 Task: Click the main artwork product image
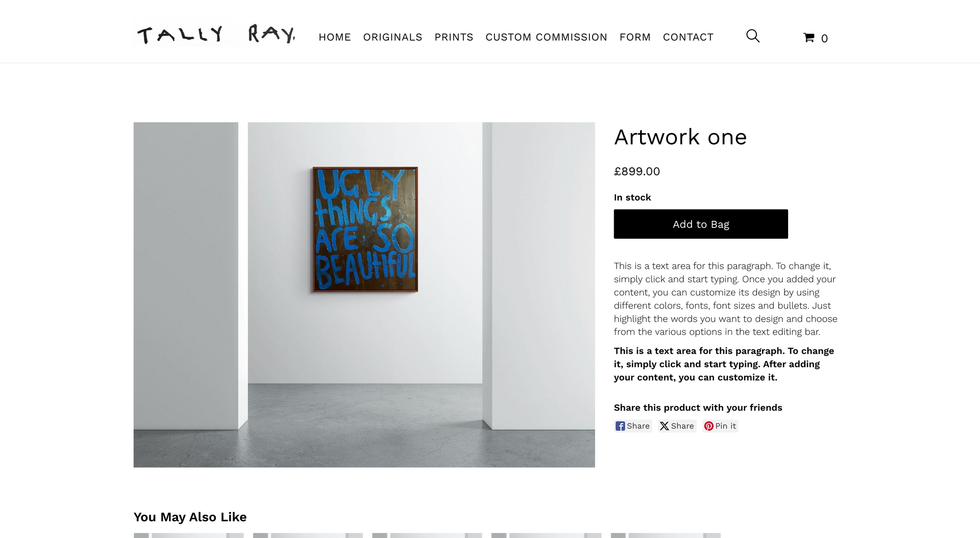pyautogui.click(x=364, y=294)
